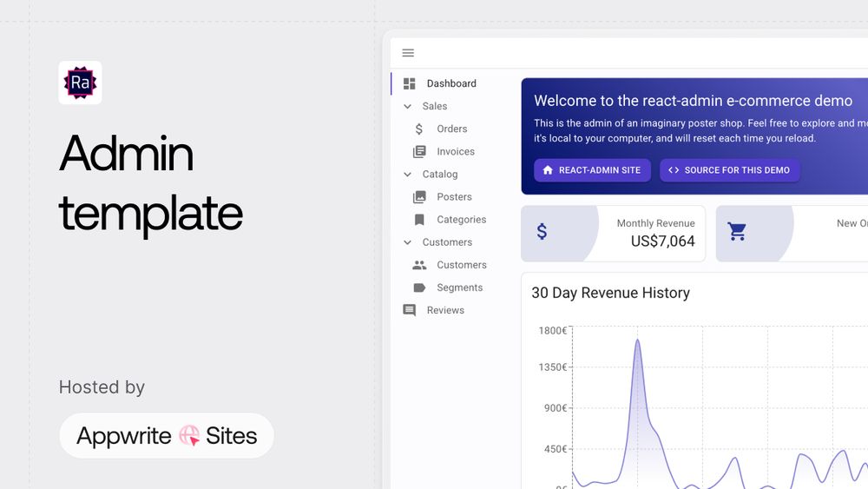
Task: Collapse the Customers section chevron
Action: pos(407,242)
